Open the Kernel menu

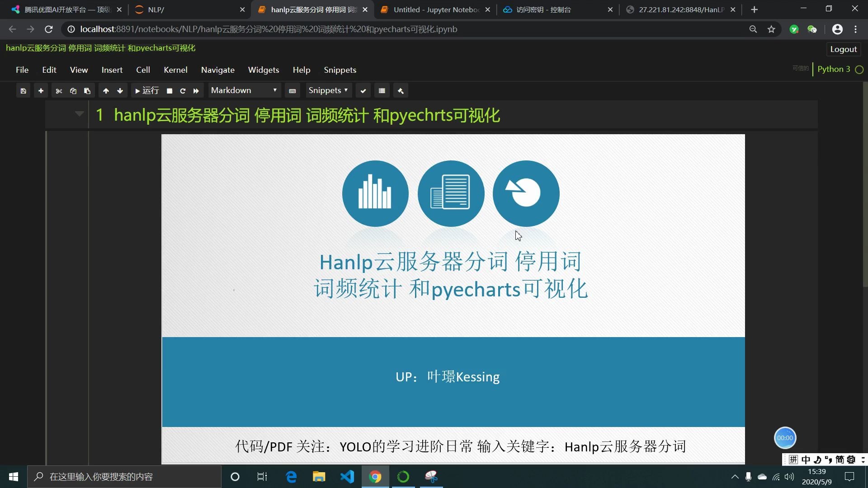click(x=175, y=70)
